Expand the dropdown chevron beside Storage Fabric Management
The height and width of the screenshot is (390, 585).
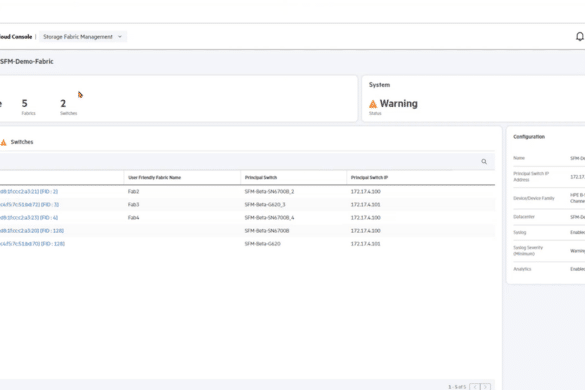pos(120,37)
